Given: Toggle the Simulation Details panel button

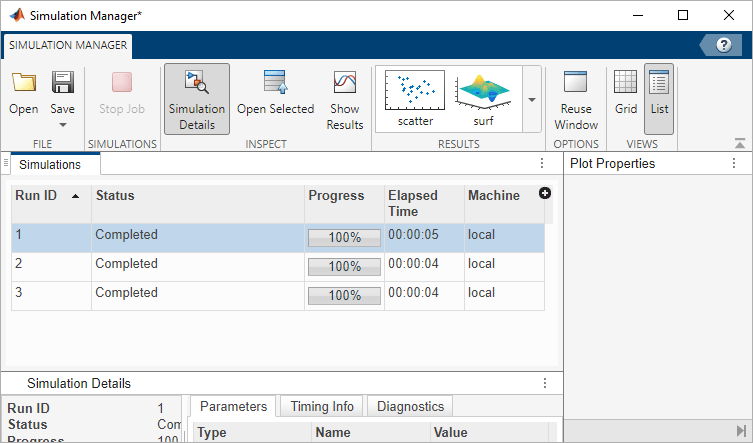Looking at the screenshot, I should click(197, 99).
